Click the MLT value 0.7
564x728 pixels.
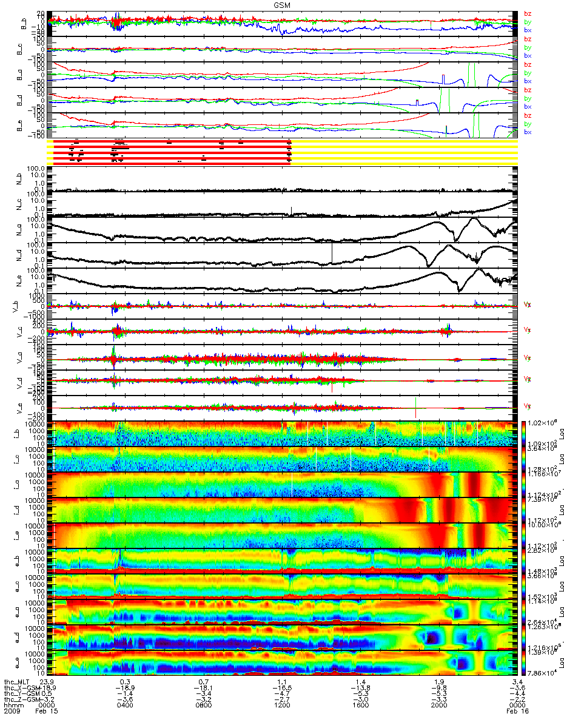point(203,682)
